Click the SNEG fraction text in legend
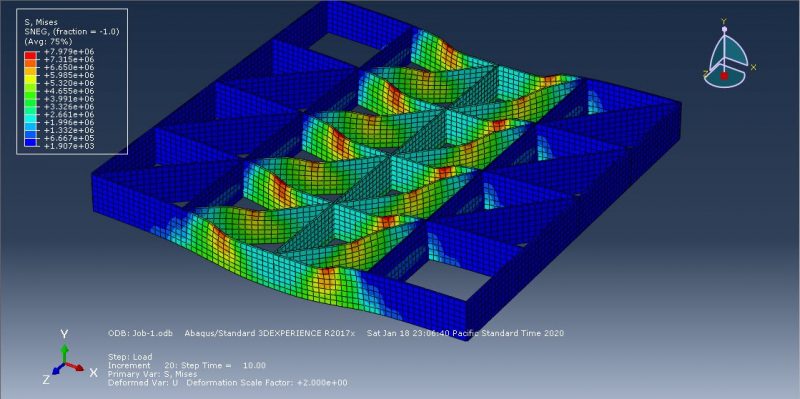Screen dimensions: 800x399 tap(71, 32)
